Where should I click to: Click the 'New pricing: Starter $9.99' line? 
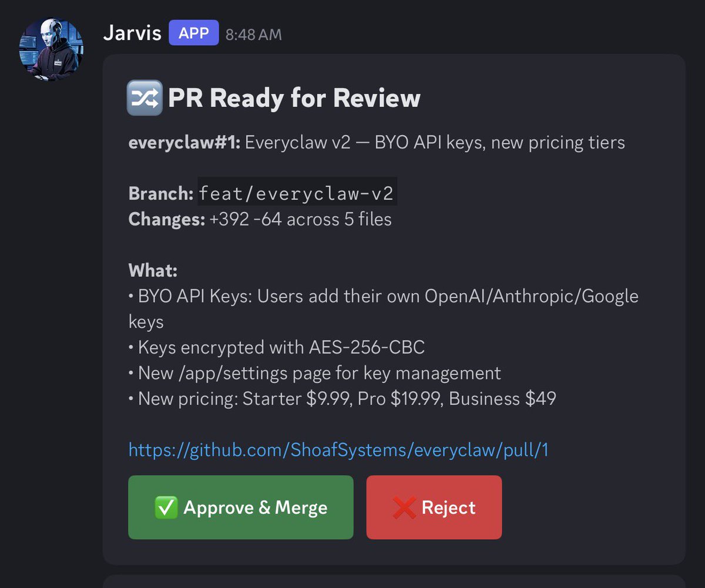click(342, 399)
